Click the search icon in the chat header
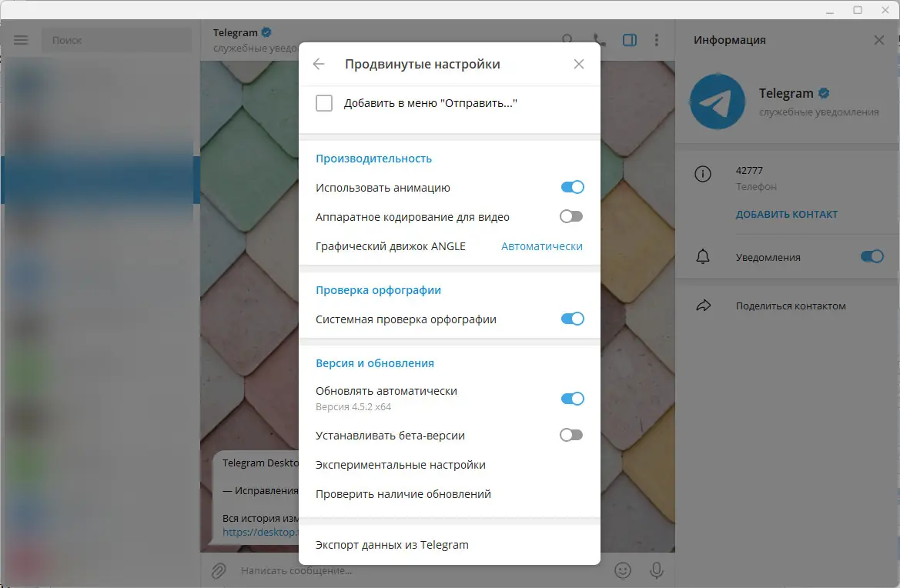 point(567,39)
